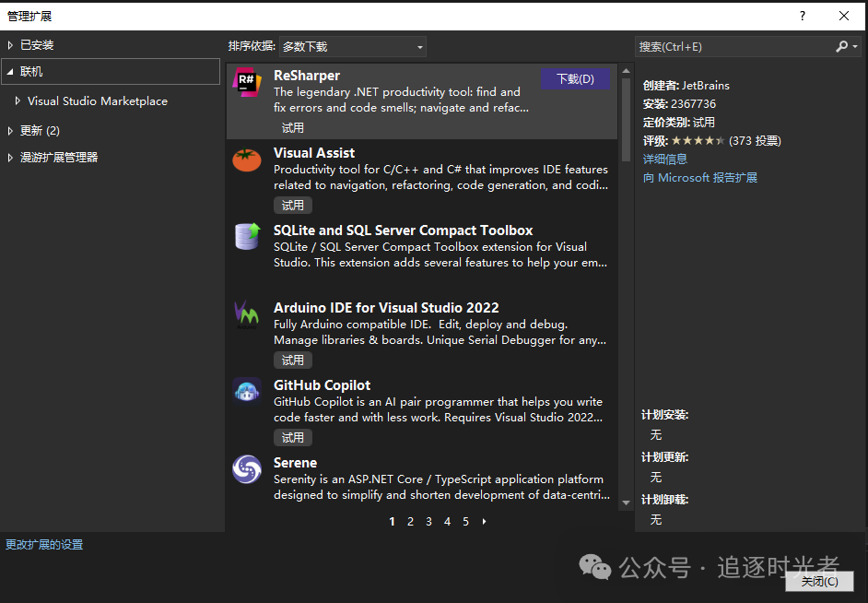Expand the 更新 (2) category
Image resolution: width=868 pixels, height=603 pixels.
click(10, 130)
